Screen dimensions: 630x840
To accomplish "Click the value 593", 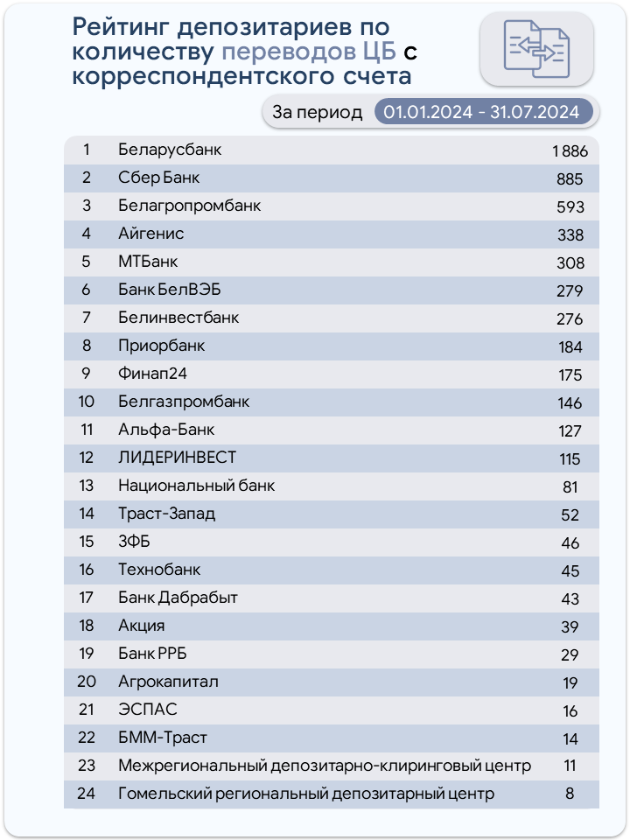I will [x=570, y=207].
